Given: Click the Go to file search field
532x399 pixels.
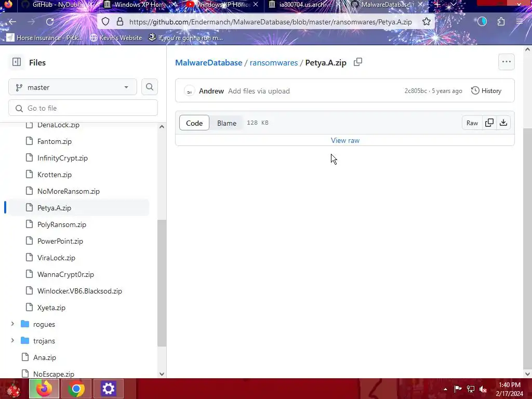Looking at the screenshot, I should [x=83, y=108].
